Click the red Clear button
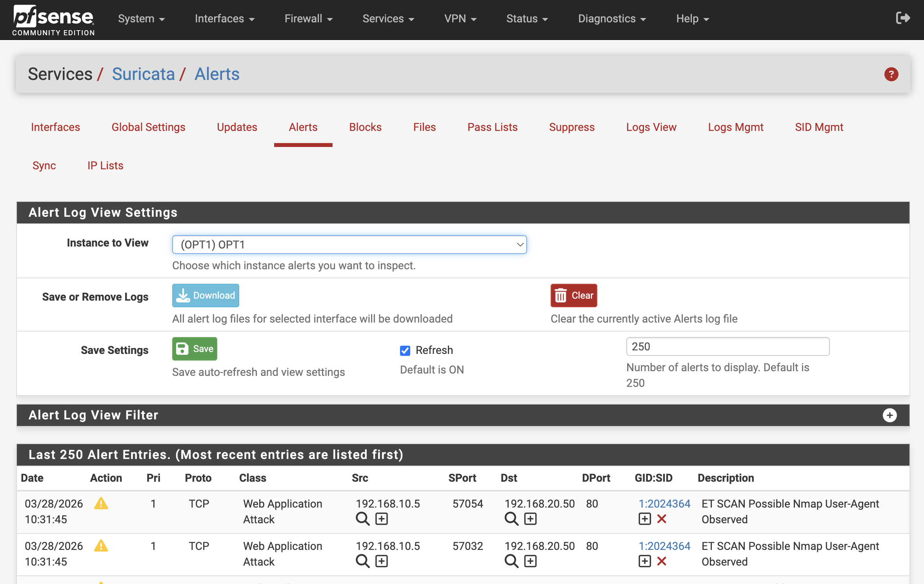The image size is (924, 584). pos(573,296)
